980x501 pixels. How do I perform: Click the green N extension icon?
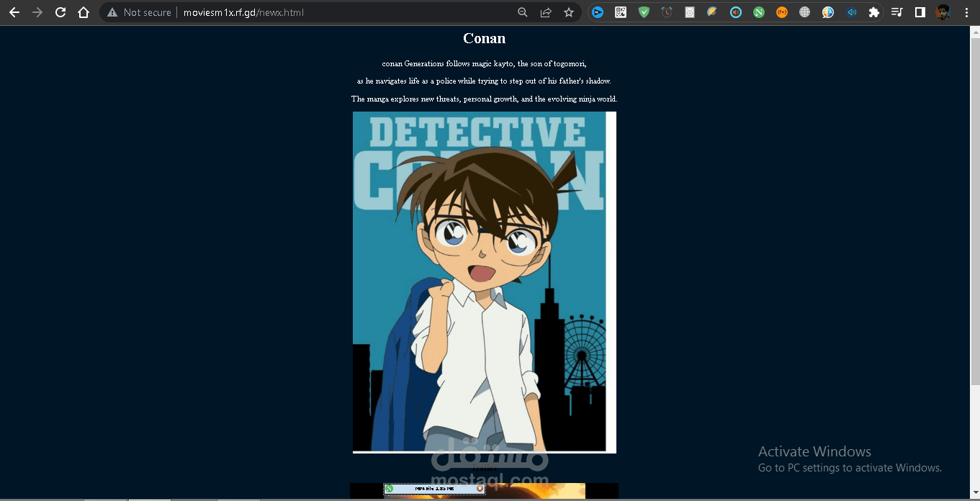(759, 12)
